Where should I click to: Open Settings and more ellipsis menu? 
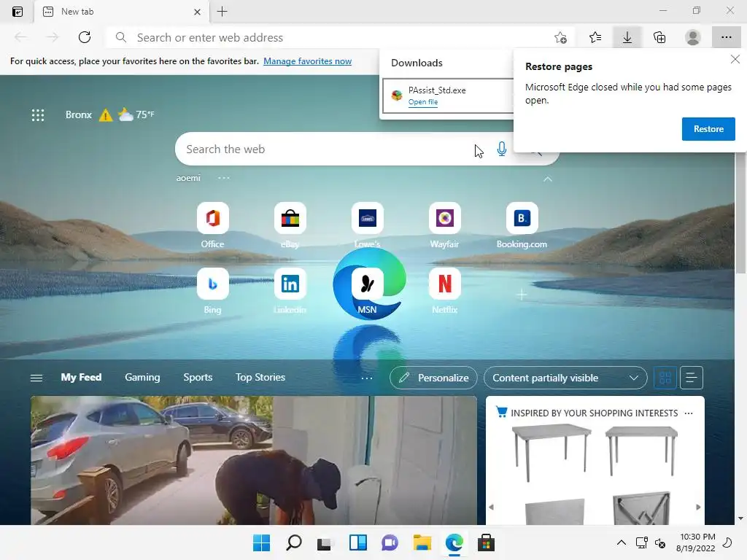(726, 37)
